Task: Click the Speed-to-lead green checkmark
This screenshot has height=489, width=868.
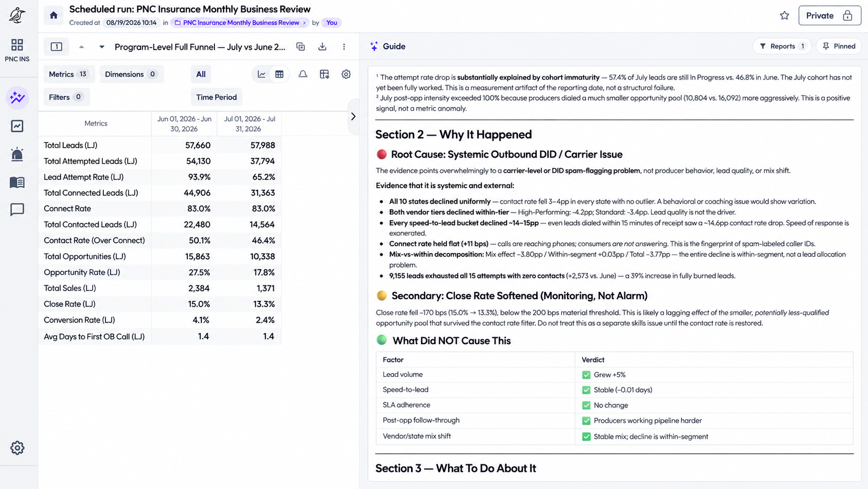Action: click(x=586, y=390)
